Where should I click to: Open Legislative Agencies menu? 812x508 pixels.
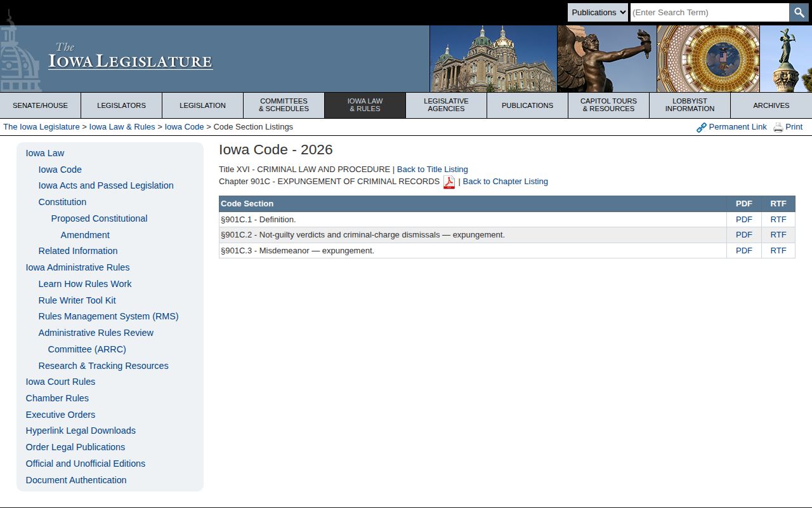[446, 105]
